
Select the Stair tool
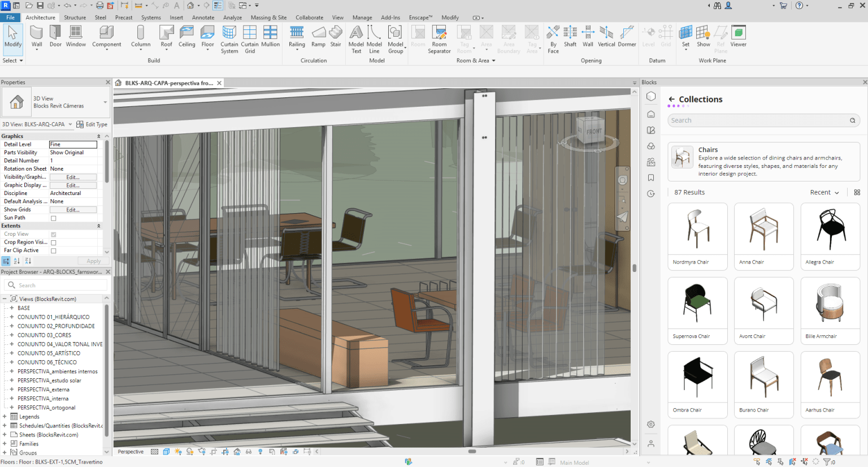(x=336, y=36)
